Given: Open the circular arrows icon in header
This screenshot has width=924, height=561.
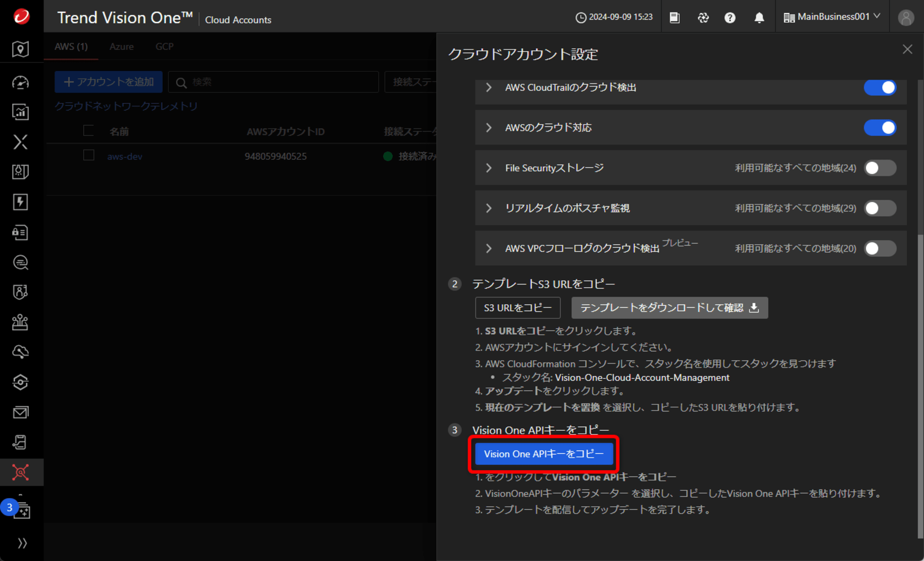Looking at the screenshot, I should pos(703,18).
